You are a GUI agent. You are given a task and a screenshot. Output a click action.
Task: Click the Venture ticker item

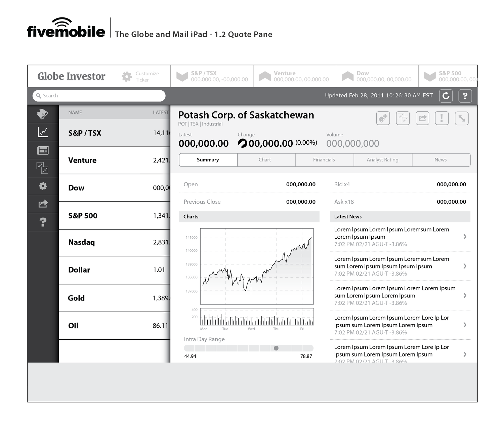click(295, 76)
